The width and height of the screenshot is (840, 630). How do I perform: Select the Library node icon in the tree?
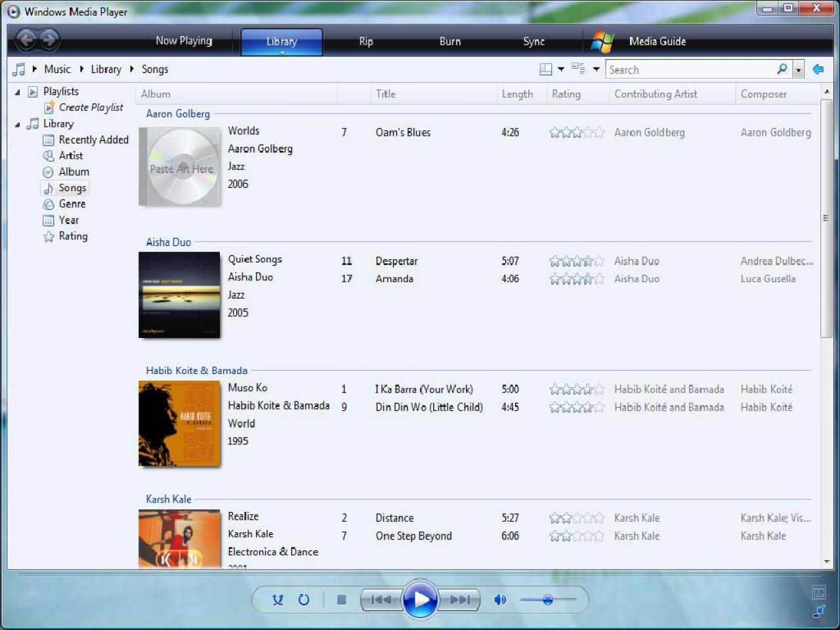coord(33,124)
